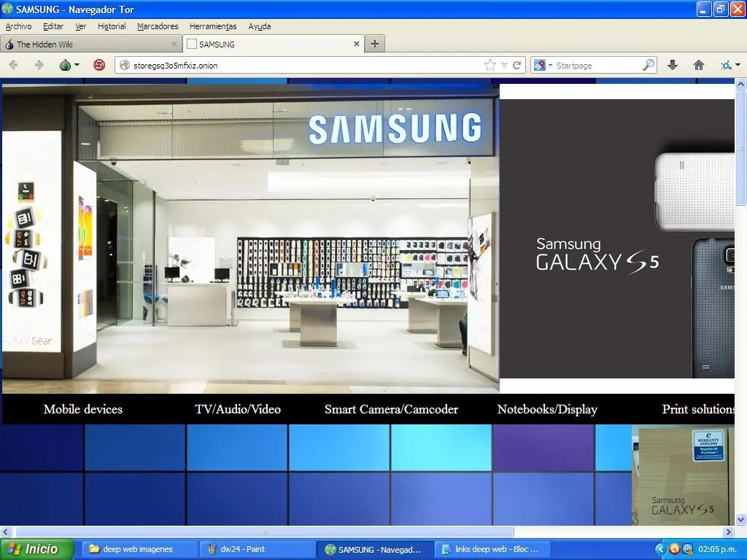Open the Downloads arrow button
The width and height of the screenshot is (747, 560).
(x=673, y=65)
